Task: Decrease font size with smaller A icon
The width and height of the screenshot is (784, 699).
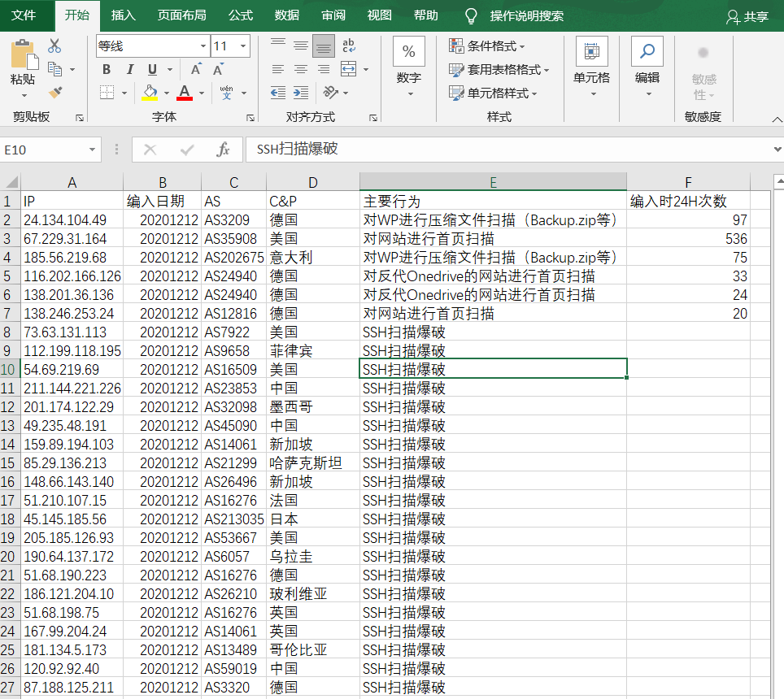Action: pyautogui.click(x=218, y=69)
